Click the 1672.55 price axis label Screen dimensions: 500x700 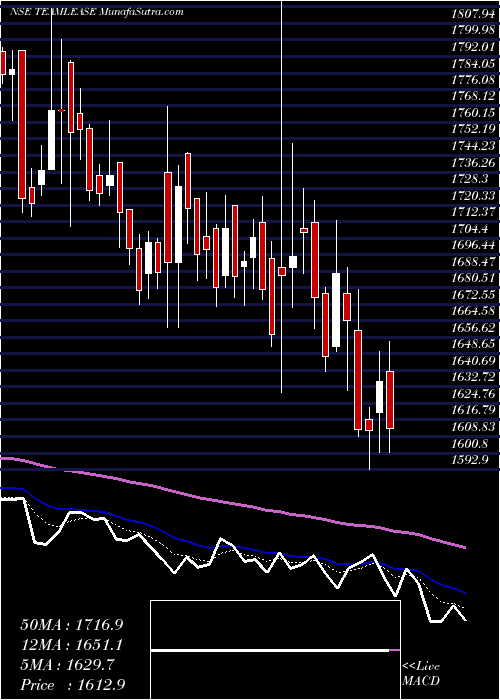[473, 295]
